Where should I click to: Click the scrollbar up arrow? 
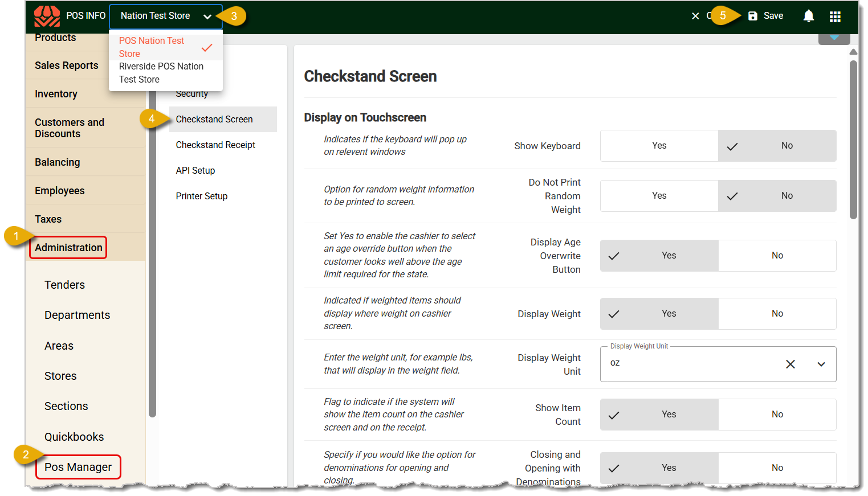(x=853, y=52)
